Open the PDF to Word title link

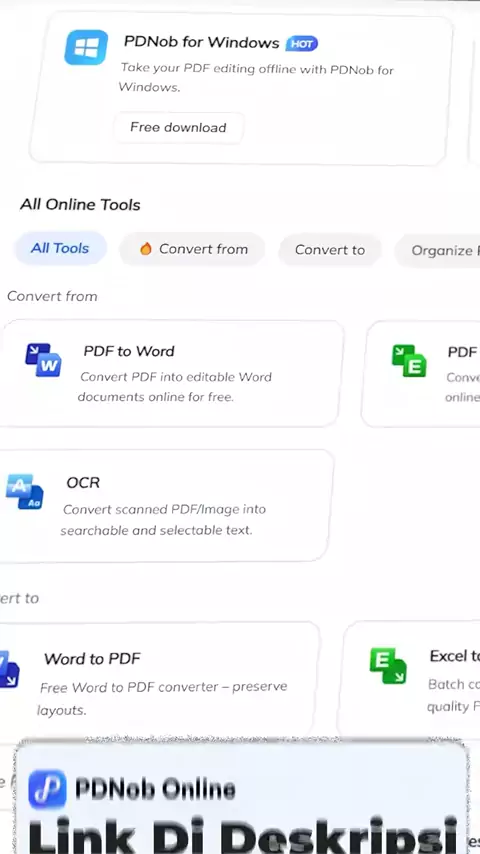click(129, 351)
